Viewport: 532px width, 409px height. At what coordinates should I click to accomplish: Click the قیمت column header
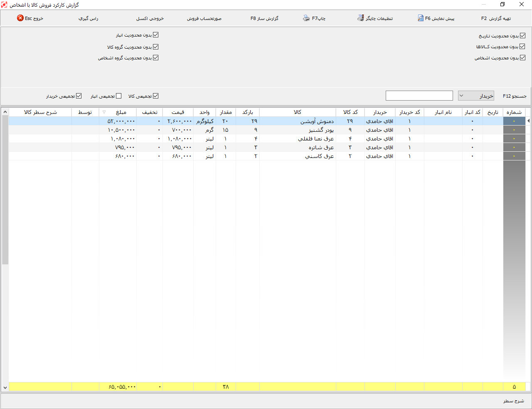pos(178,112)
